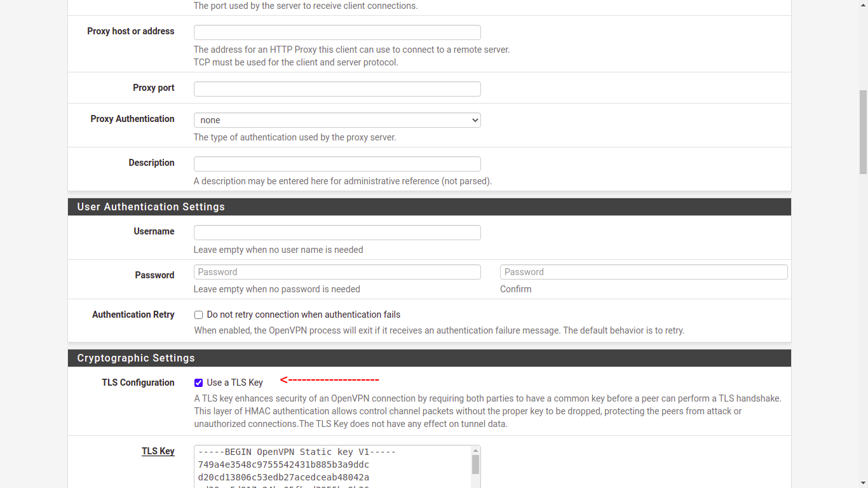Click the Proxy Authentication label text
868x488 pixels.
click(x=132, y=119)
